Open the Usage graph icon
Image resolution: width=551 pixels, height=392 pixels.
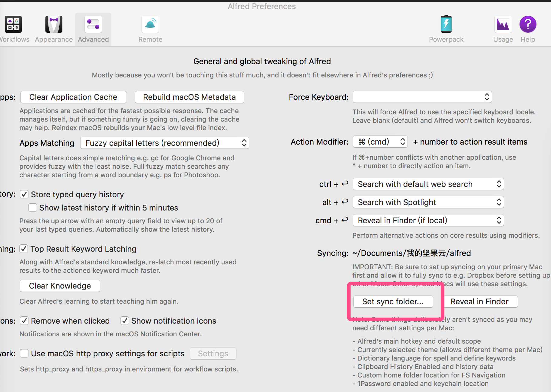pyautogui.click(x=503, y=24)
